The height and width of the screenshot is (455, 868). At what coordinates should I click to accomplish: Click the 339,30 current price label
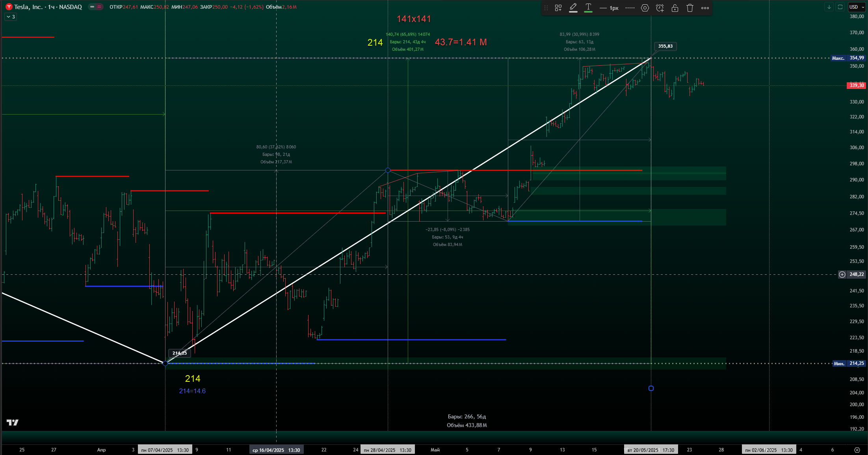(856, 85)
